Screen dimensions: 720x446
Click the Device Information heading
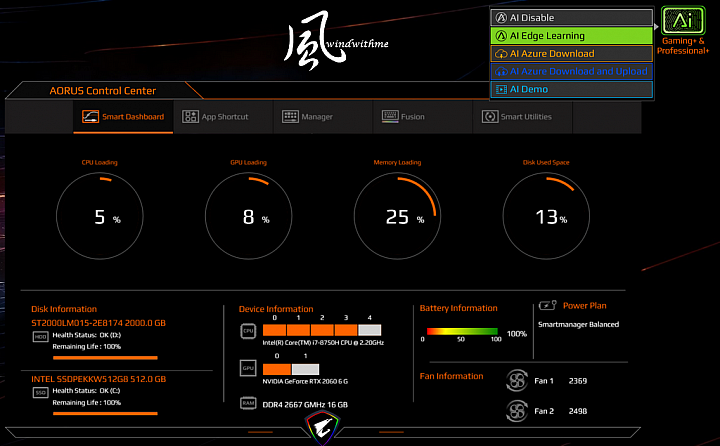point(276,309)
